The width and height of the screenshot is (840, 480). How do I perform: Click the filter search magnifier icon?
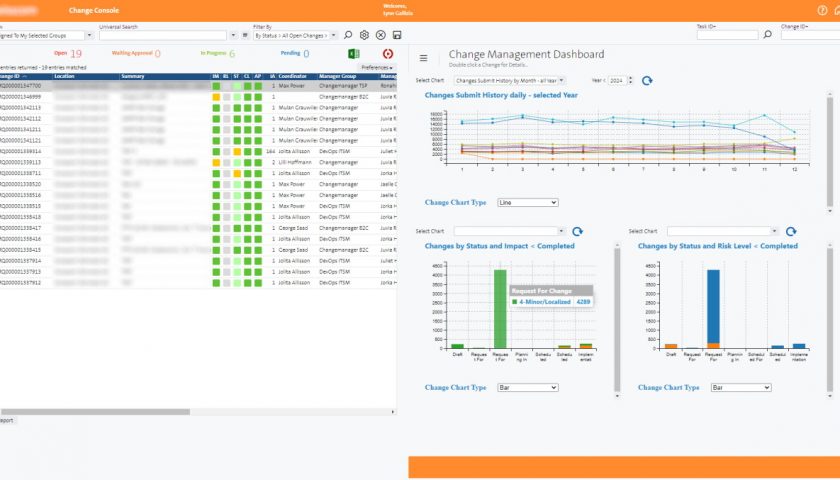(349, 35)
